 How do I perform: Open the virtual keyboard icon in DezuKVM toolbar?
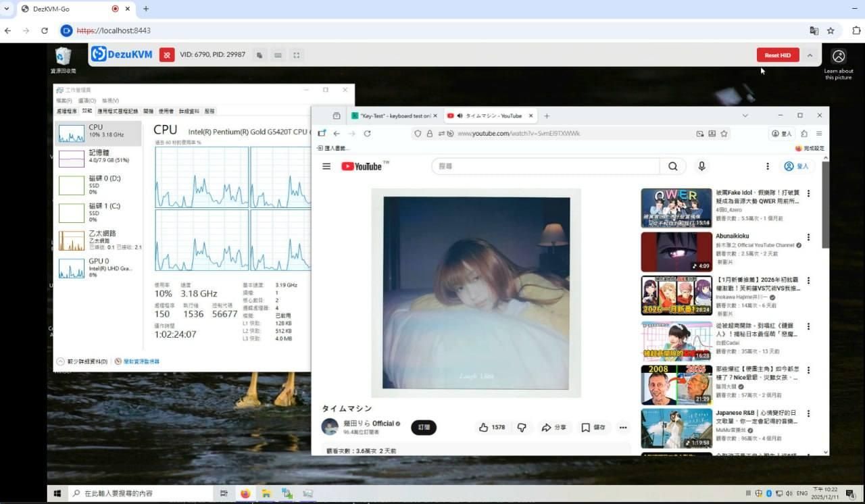tap(278, 55)
